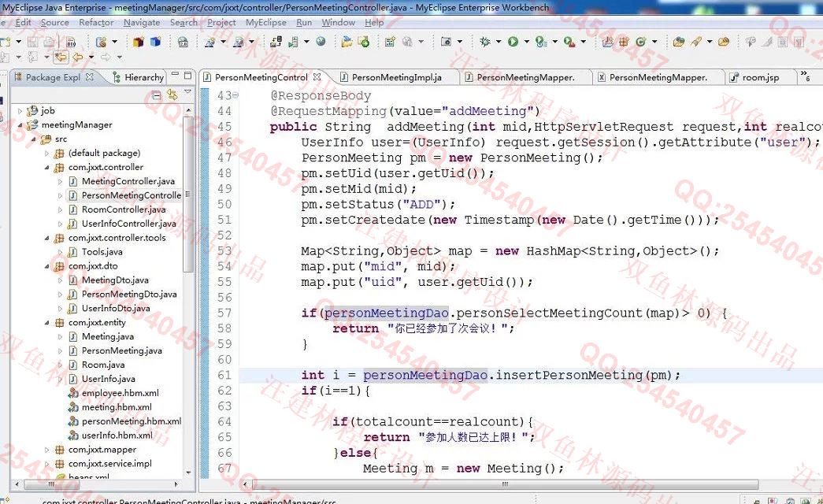This screenshot has width=823, height=504.
Task: Expand the (default package) node
Action: [x=46, y=154]
